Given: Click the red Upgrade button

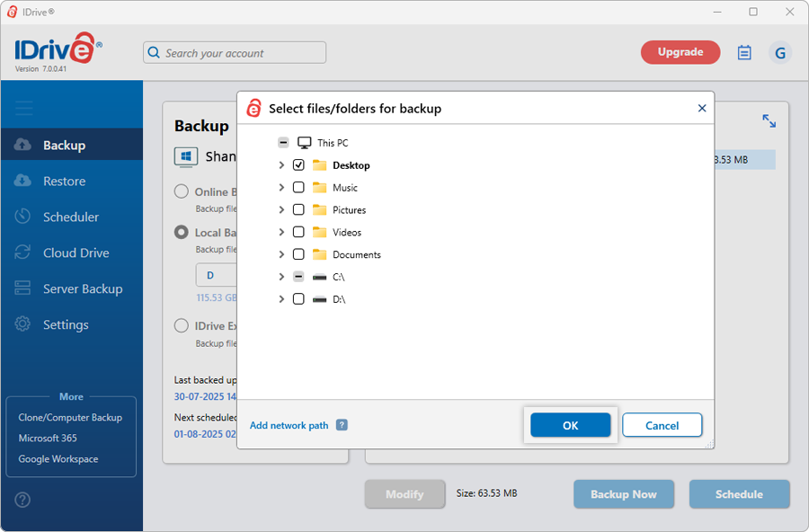Looking at the screenshot, I should tap(680, 52).
